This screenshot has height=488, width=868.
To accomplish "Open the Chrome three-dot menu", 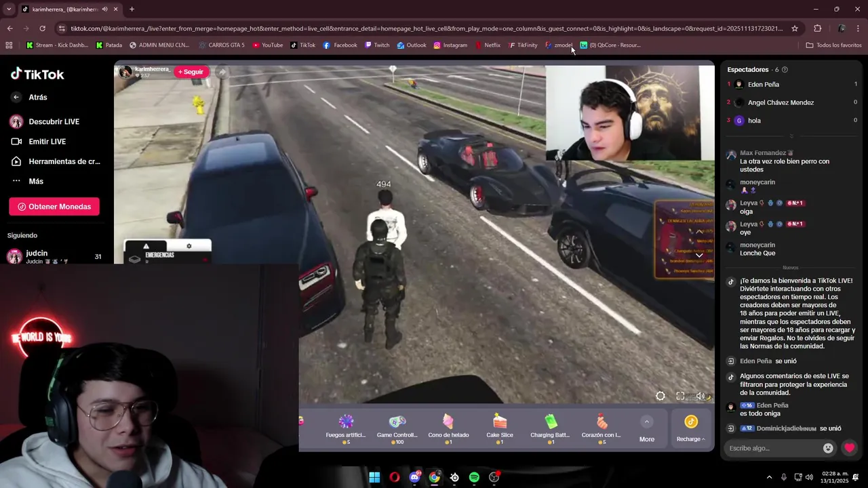I will coord(858,28).
